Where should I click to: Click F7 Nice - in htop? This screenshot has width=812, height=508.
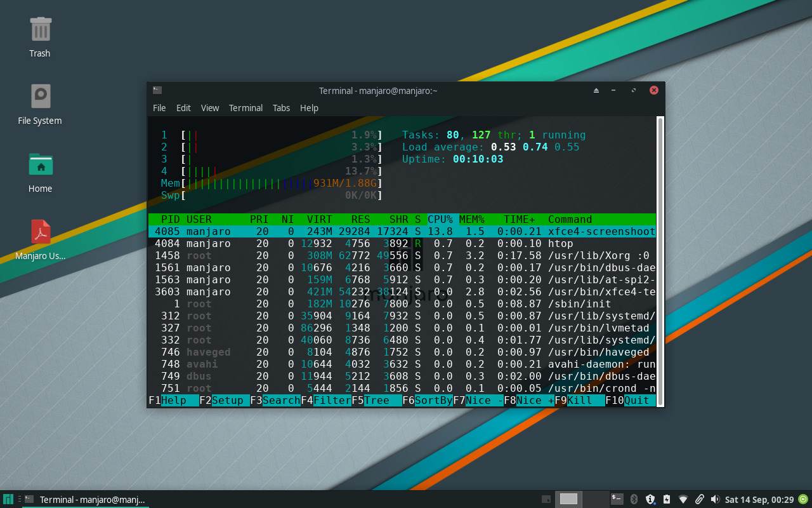[x=478, y=400]
